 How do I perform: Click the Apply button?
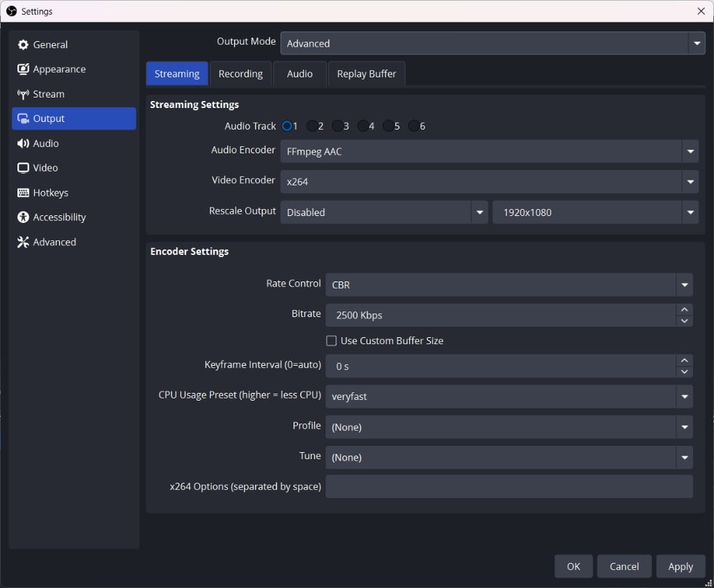[681, 566]
